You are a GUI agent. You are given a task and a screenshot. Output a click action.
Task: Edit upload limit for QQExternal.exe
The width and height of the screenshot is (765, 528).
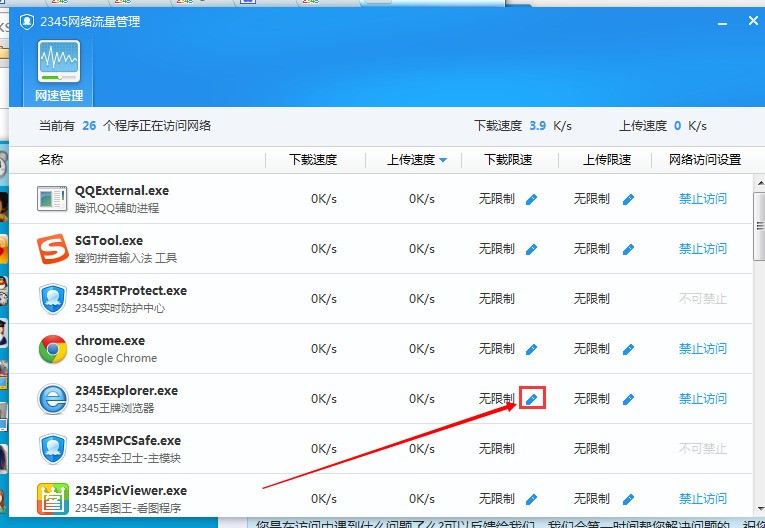click(x=628, y=199)
